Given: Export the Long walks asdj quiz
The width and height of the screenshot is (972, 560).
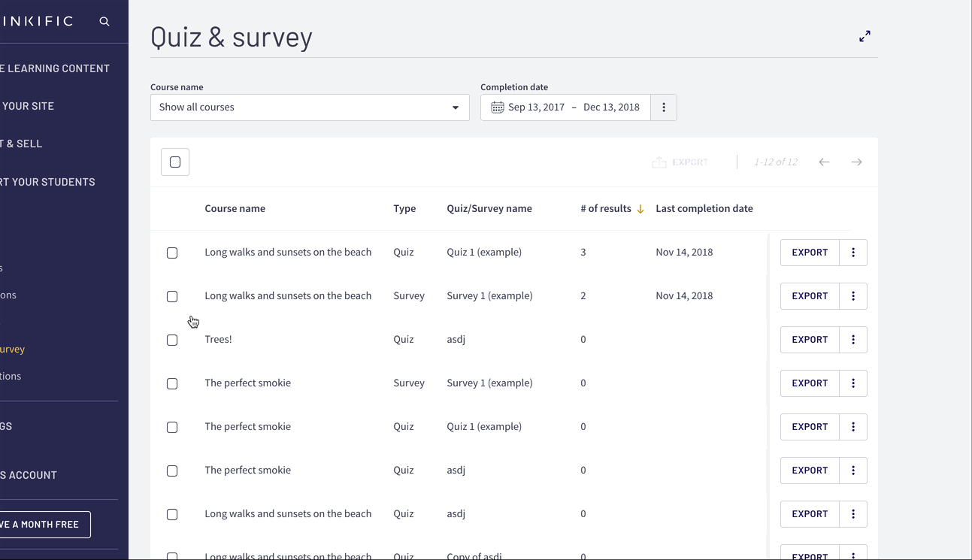Looking at the screenshot, I should (x=810, y=514).
